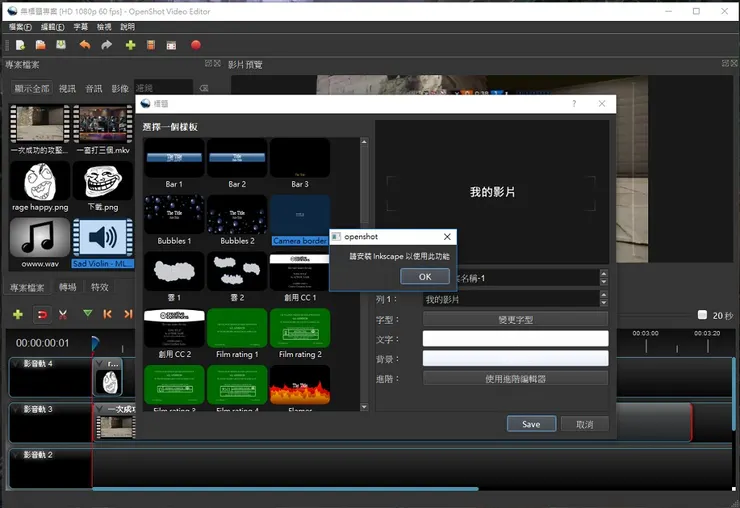Select the 下載.png troll face file

pyautogui.click(x=103, y=187)
